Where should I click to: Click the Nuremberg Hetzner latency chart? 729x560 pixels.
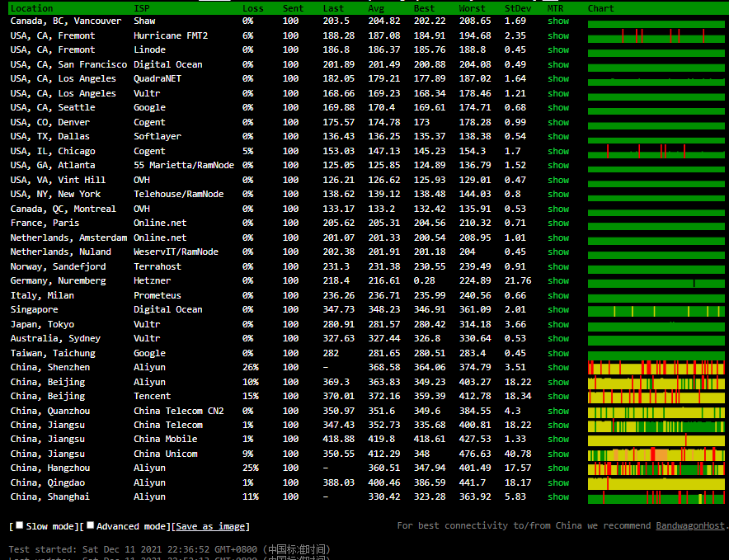click(x=656, y=282)
